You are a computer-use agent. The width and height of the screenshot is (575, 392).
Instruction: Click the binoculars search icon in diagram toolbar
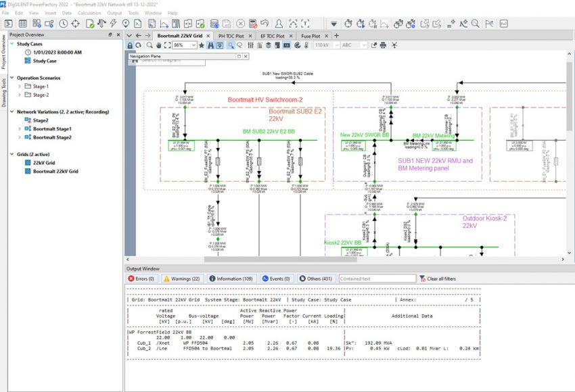pos(210,45)
